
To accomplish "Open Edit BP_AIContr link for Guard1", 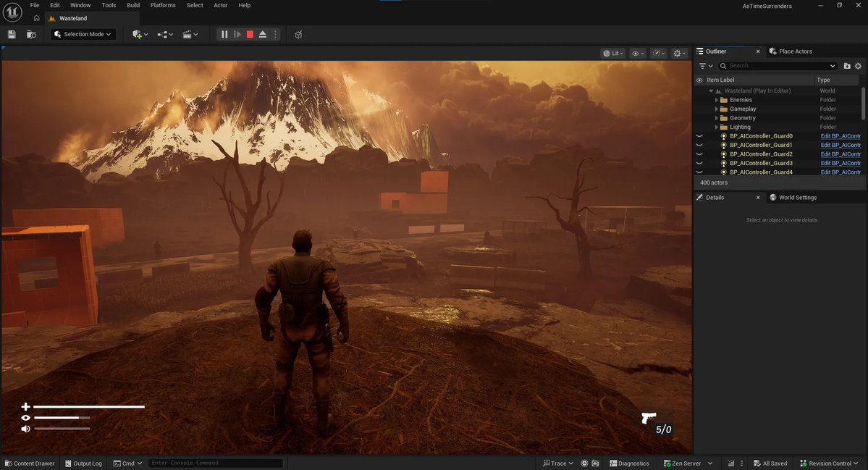I will [840, 145].
